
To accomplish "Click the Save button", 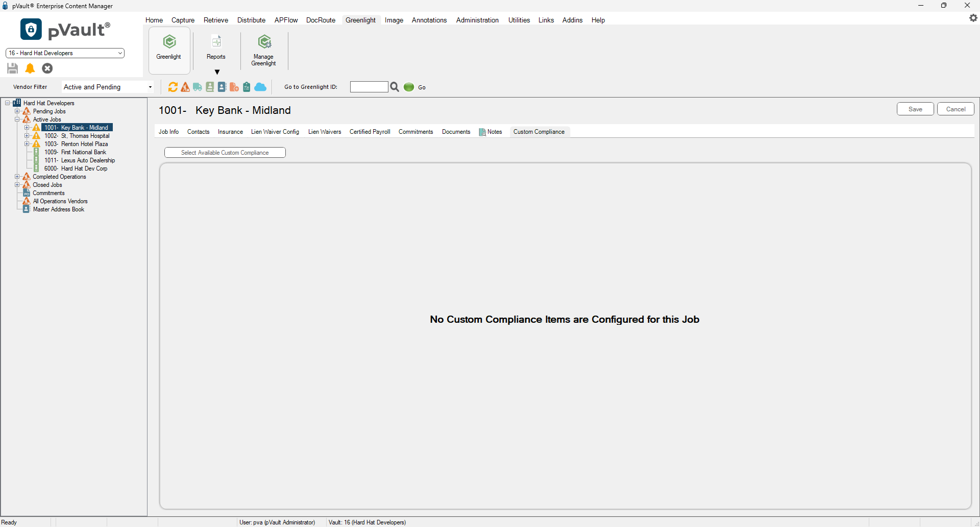I will [915, 109].
